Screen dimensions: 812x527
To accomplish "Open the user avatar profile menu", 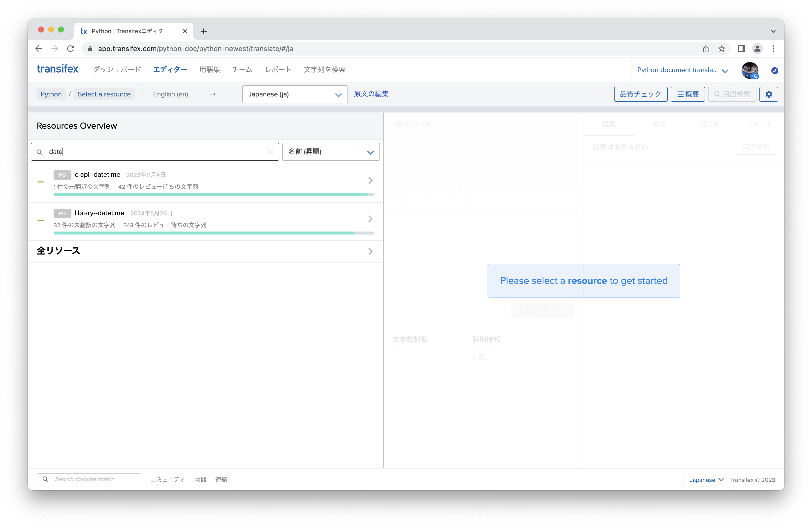I will pos(750,70).
